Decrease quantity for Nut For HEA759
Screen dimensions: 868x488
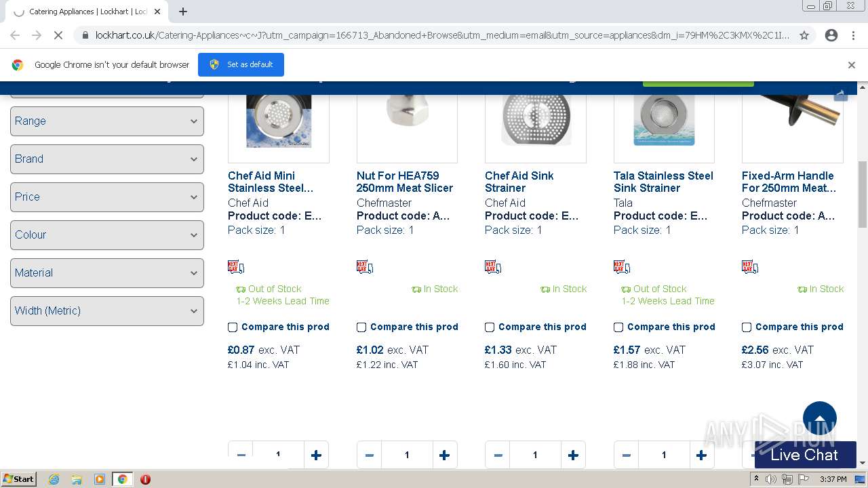click(x=369, y=455)
